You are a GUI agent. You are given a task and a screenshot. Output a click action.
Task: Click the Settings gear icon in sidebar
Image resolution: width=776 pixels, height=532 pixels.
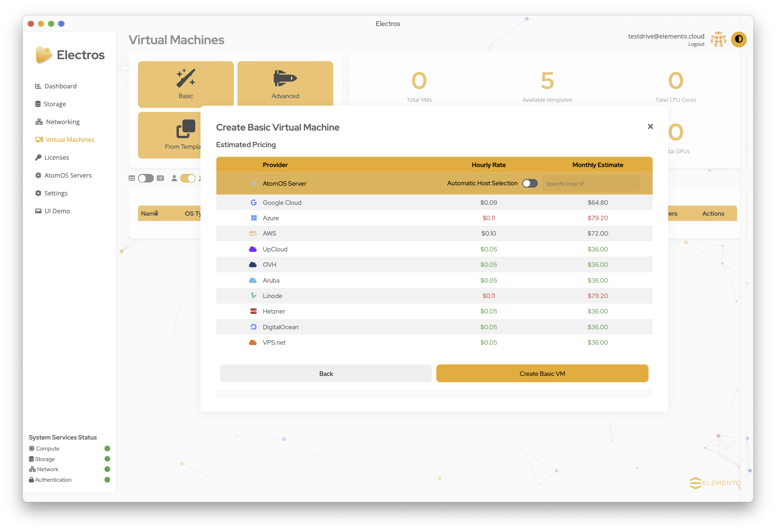pyautogui.click(x=38, y=193)
